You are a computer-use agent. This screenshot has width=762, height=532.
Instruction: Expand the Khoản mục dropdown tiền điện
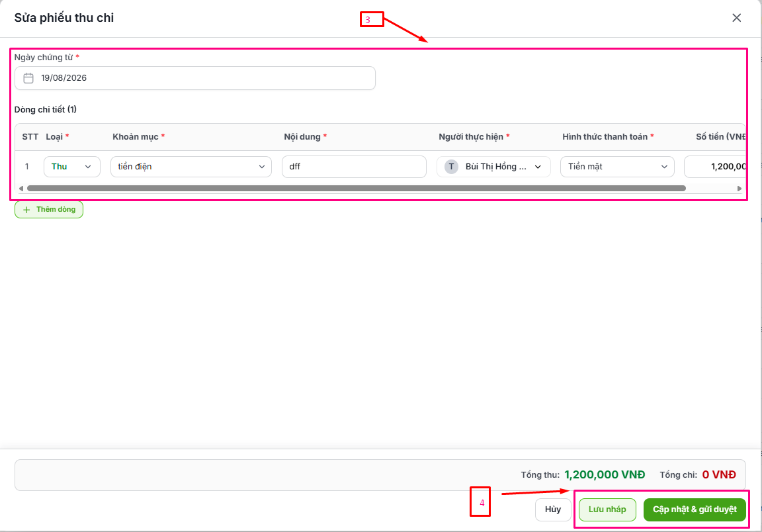191,167
